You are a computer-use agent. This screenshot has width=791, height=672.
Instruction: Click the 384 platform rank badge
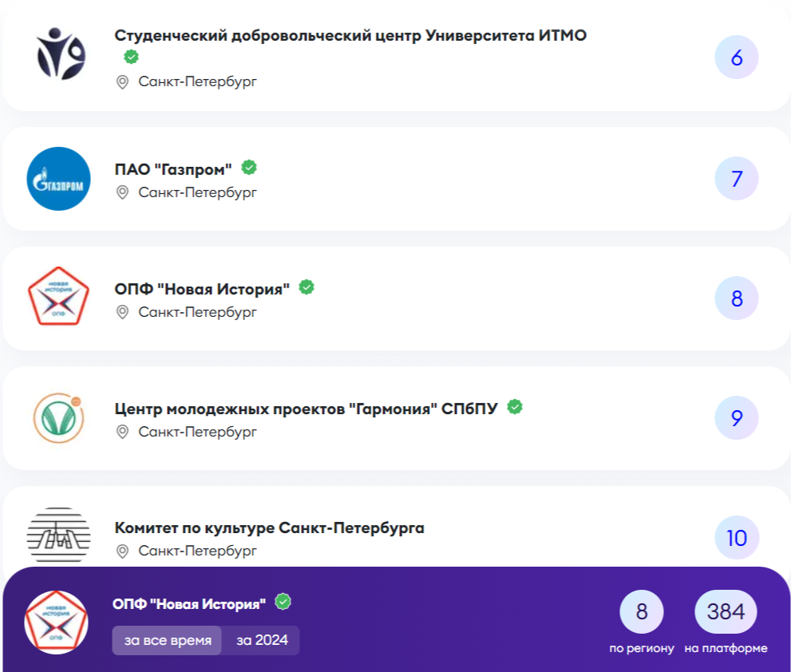(x=726, y=612)
